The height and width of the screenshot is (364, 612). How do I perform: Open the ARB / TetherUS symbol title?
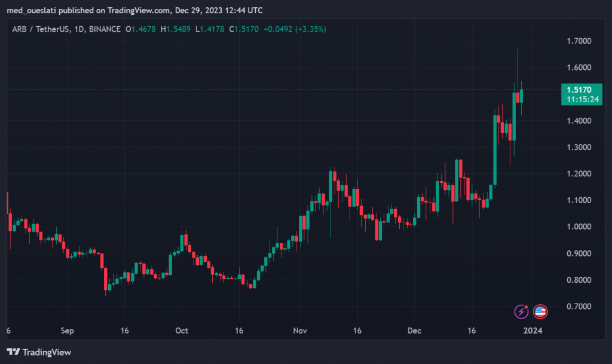[x=39, y=29]
